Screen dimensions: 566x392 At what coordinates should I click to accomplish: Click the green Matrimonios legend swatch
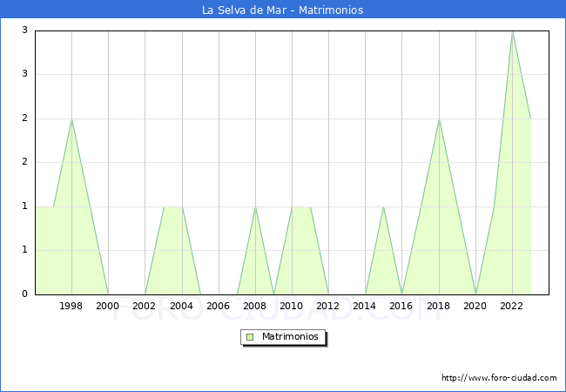250,337
